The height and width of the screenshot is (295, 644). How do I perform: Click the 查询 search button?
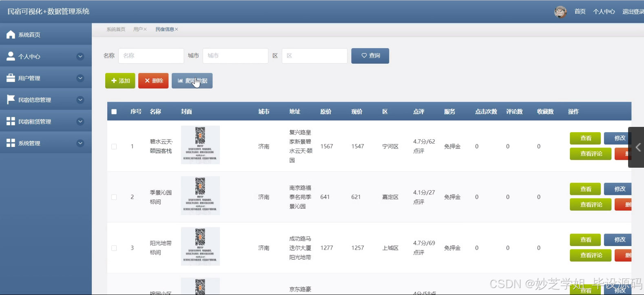[370, 56]
